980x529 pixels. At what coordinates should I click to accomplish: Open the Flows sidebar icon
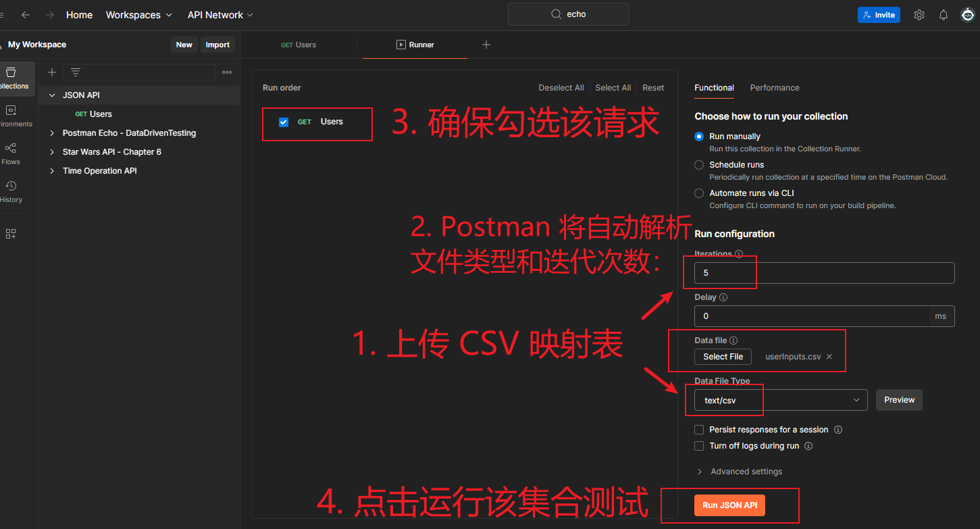point(11,154)
